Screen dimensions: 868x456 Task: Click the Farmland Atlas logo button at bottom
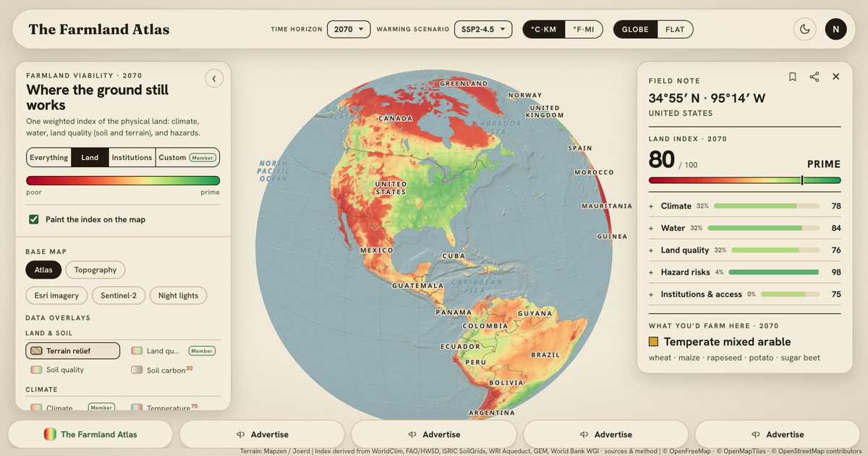click(90, 434)
